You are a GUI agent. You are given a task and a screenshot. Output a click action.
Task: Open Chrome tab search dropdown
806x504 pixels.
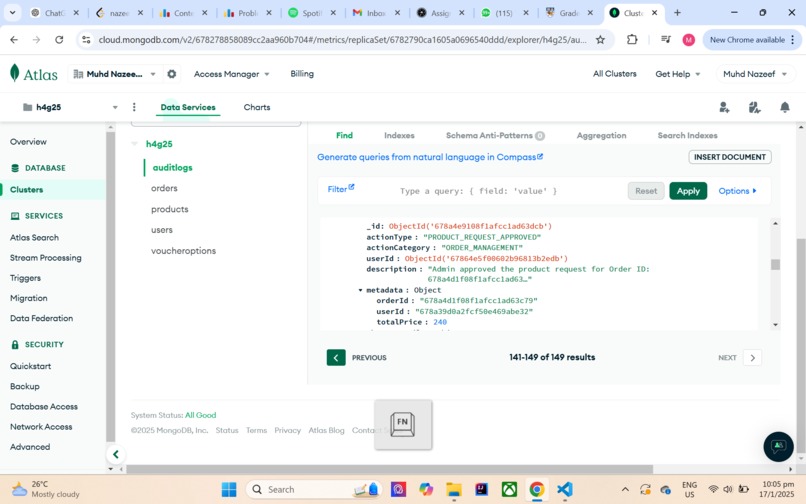click(x=12, y=13)
